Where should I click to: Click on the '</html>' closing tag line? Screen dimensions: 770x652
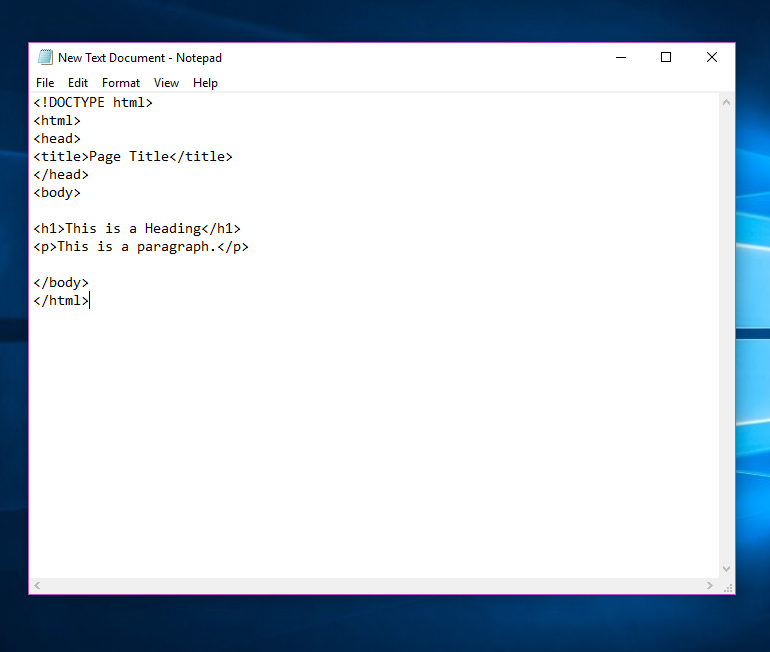(x=61, y=300)
